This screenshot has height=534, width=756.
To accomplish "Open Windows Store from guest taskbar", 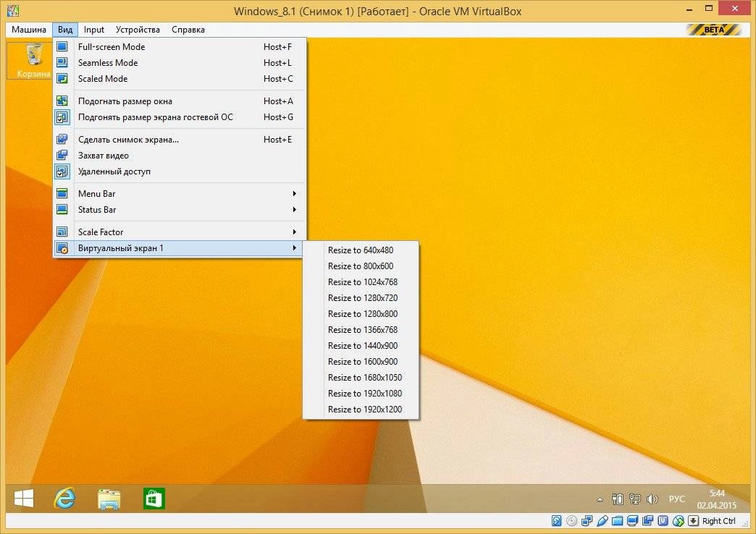I will 154,499.
